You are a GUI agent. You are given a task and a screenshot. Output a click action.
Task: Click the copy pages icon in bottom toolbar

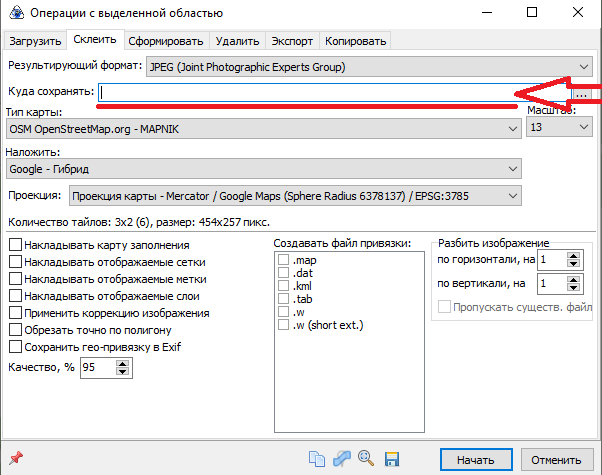318,460
